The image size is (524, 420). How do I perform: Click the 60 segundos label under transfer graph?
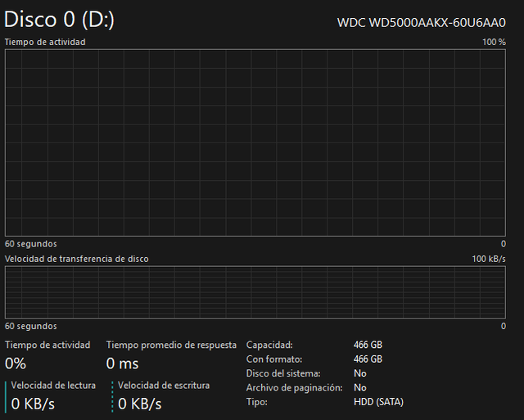point(31,326)
